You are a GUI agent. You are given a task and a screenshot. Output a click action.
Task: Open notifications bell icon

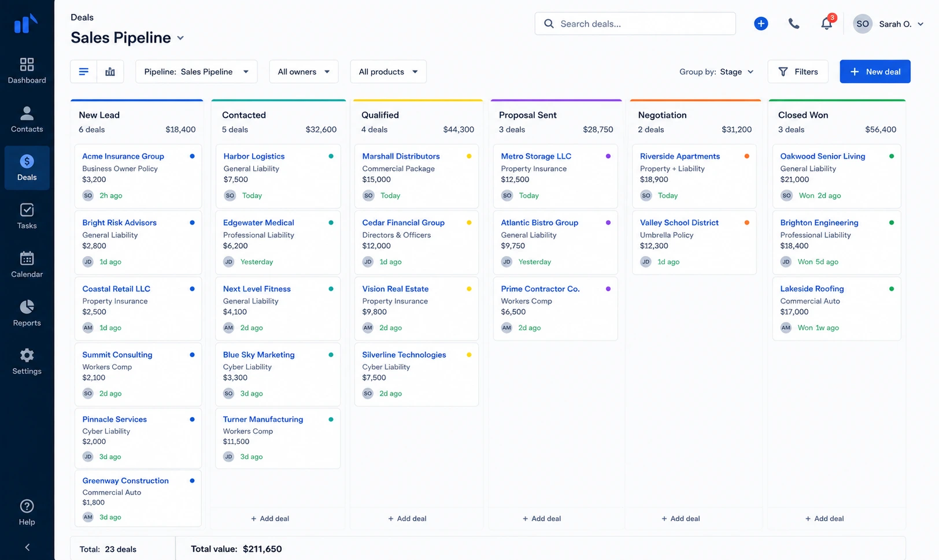pyautogui.click(x=827, y=24)
